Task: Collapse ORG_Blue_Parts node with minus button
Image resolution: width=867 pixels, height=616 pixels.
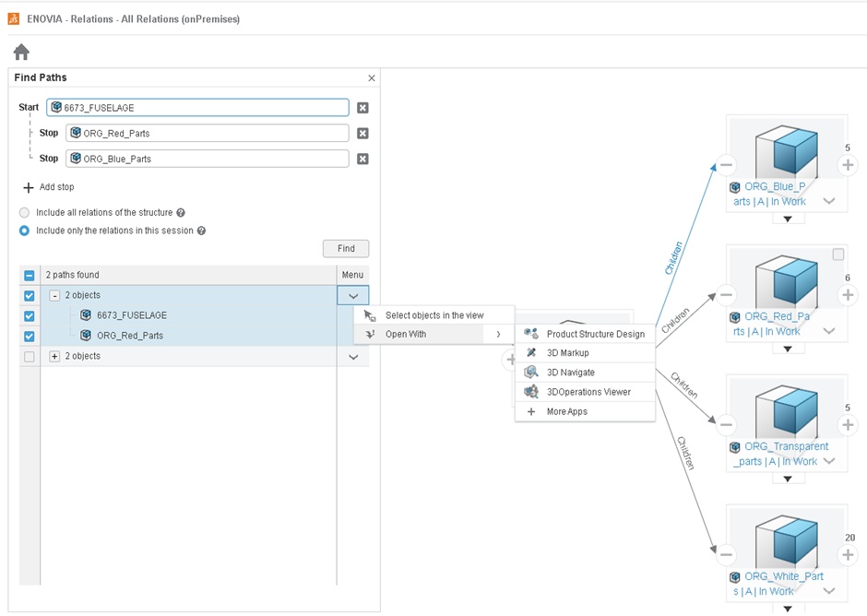Action: (x=727, y=166)
